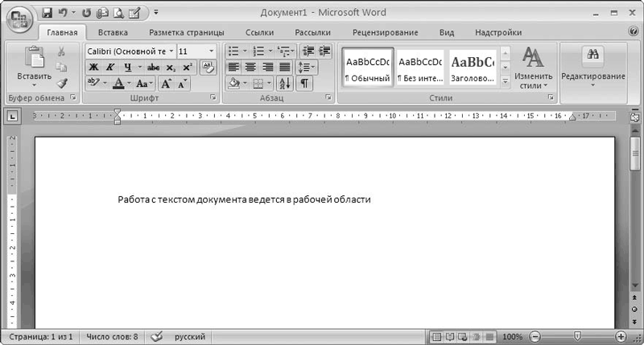This screenshot has width=644, height=345.
Task: Click the Save icon in quick access toolbar
Action: pos(47,13)
